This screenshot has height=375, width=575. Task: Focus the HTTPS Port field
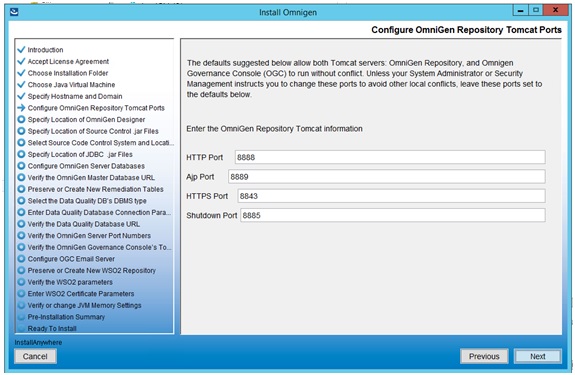coord(391,196)
